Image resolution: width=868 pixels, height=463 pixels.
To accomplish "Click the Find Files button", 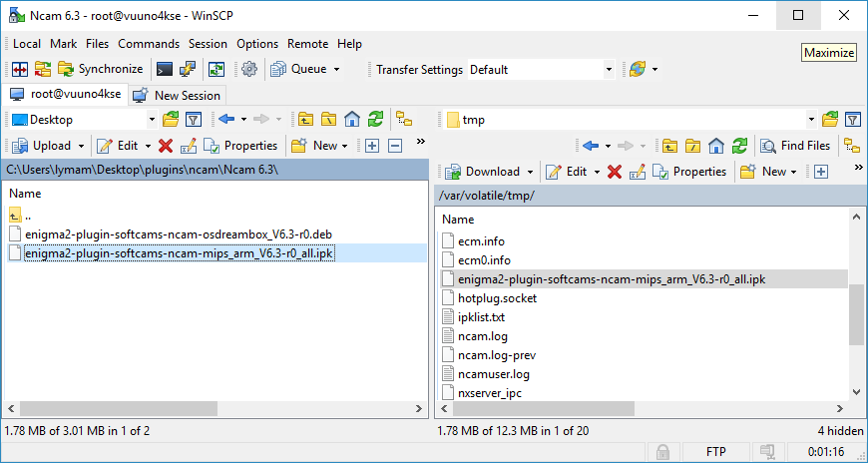I will pyautogui.click(x=796, y=146).
